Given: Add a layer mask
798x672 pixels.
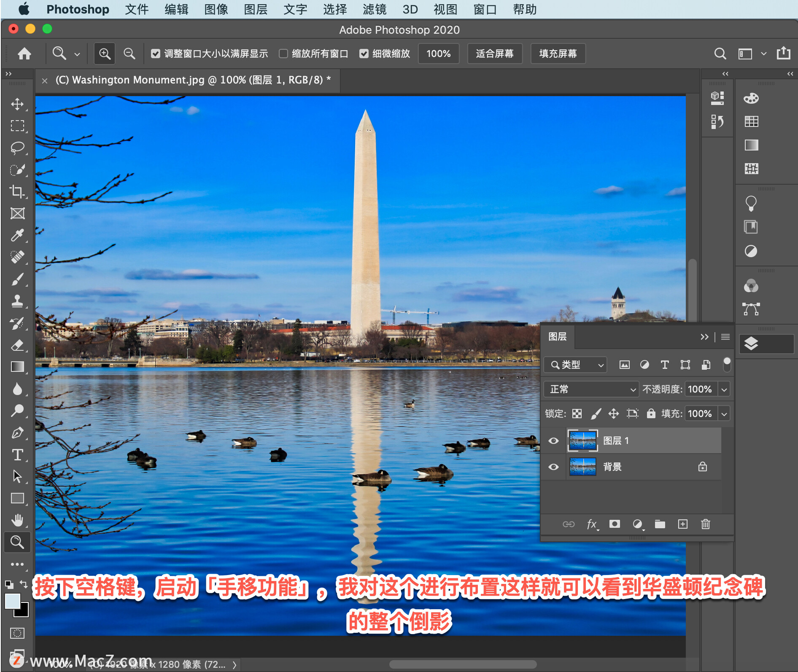Looking at the screenshot, I should click(x=615, y=524).
